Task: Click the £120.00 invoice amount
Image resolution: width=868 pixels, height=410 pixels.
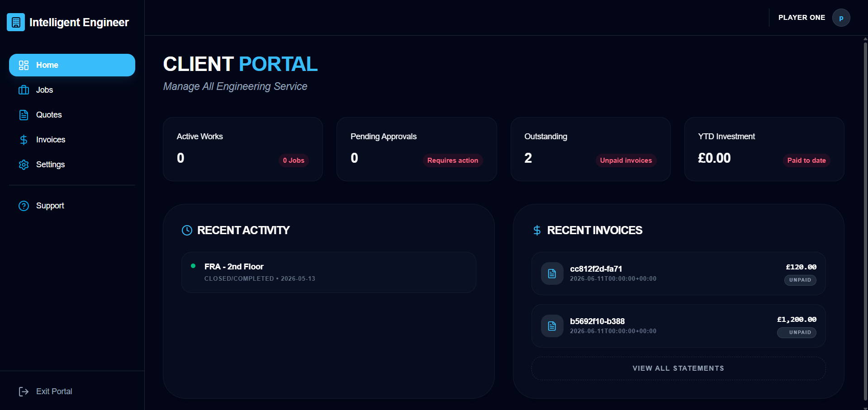Action: [801, 267]
